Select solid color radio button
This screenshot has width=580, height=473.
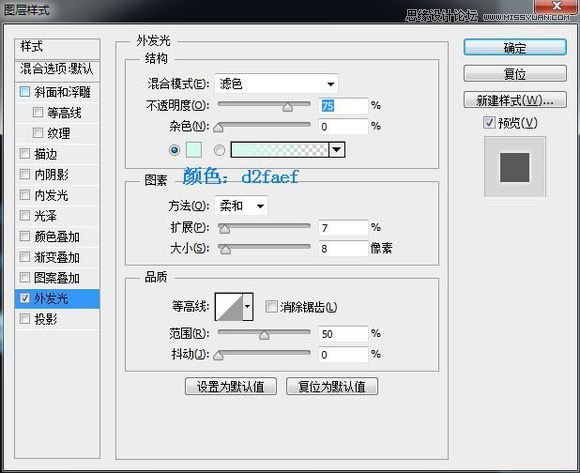175,150
